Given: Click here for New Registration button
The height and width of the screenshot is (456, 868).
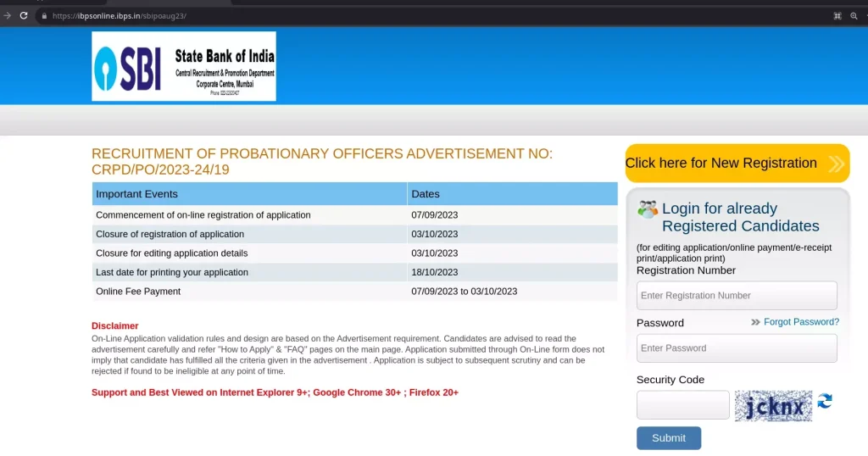Looking at the screenshot, I should coord(737,164).
